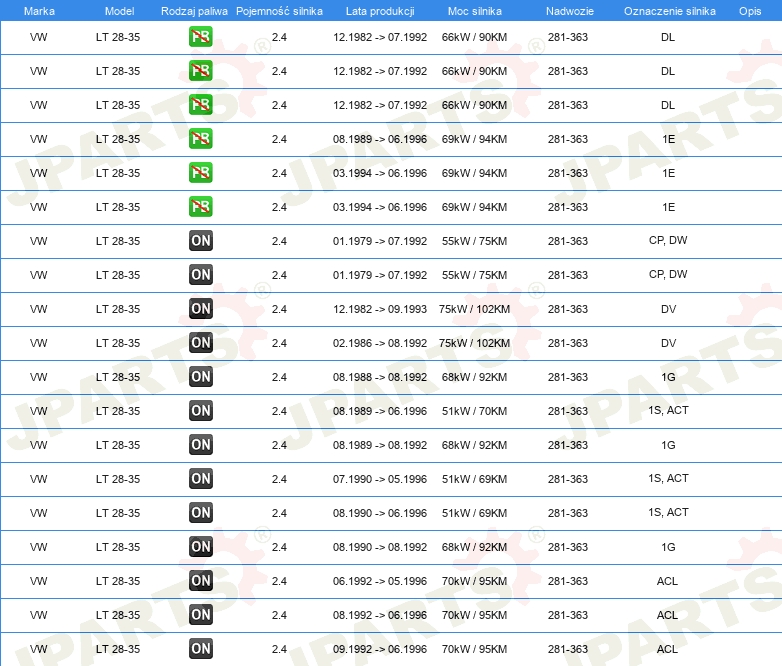
Task: Select the date cell 08.1992 -> 06.1996
Action: click(380, 615)
